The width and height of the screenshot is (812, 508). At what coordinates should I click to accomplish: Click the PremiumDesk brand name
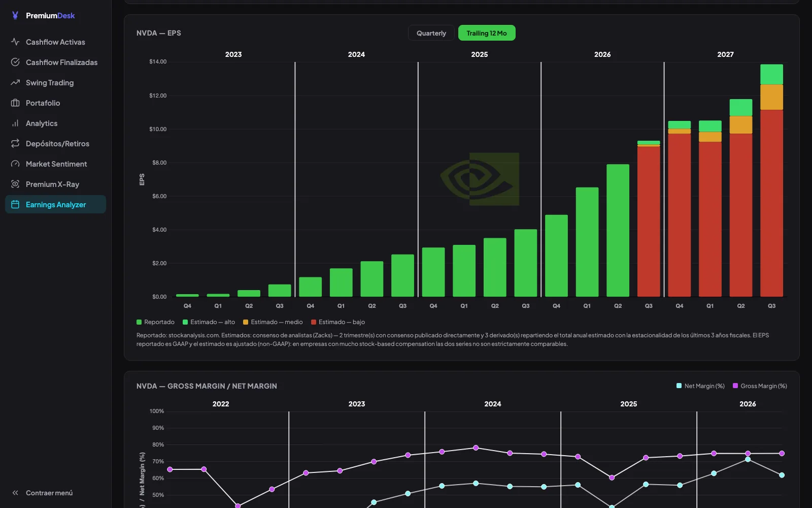pyautogui.click(x=50, y=15)
